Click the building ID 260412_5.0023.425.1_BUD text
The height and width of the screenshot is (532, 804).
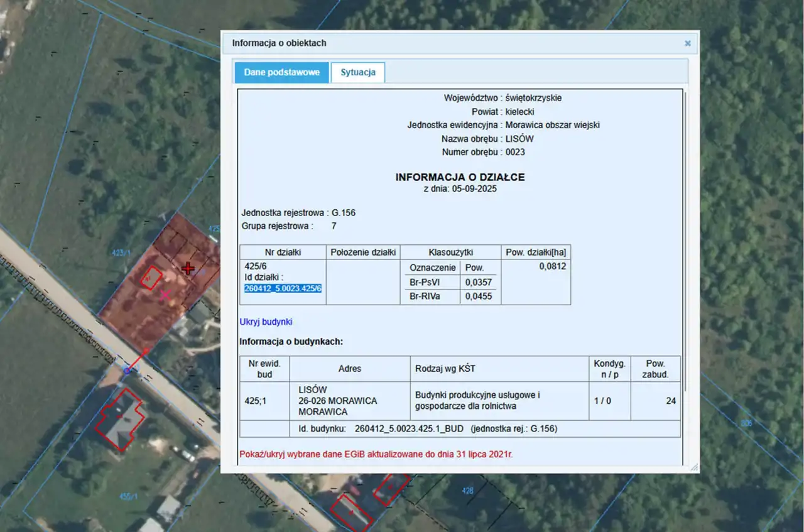[409, 429]
